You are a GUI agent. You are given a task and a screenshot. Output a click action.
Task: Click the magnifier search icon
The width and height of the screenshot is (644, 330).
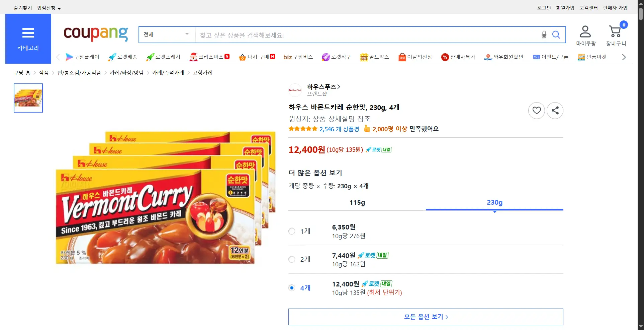pos(556,35)
